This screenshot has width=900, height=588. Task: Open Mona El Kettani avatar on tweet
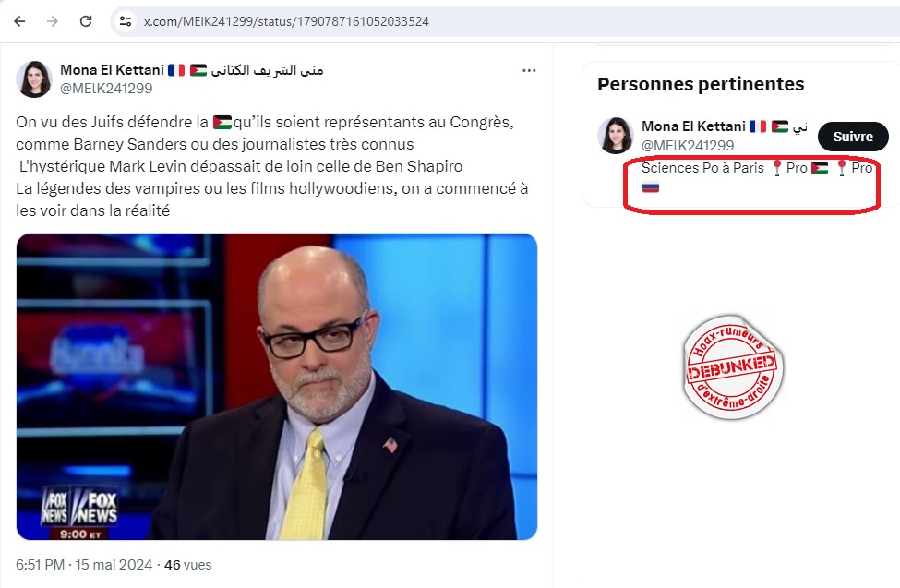coord(34,79)
